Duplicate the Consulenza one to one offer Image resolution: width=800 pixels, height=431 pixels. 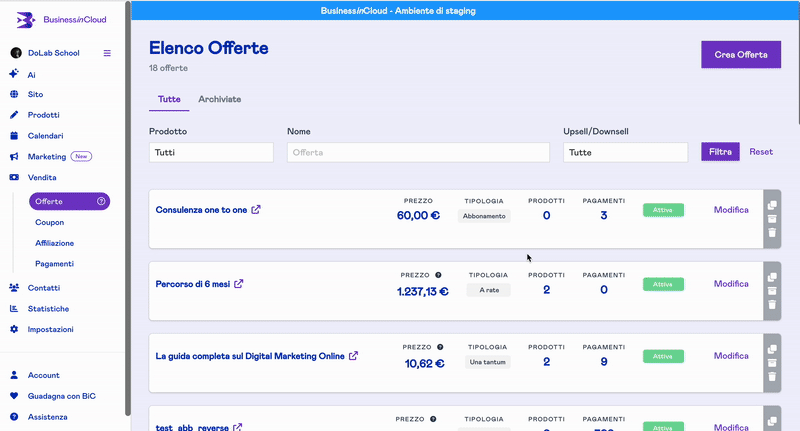pyautogui.click(x=771, y=205)
